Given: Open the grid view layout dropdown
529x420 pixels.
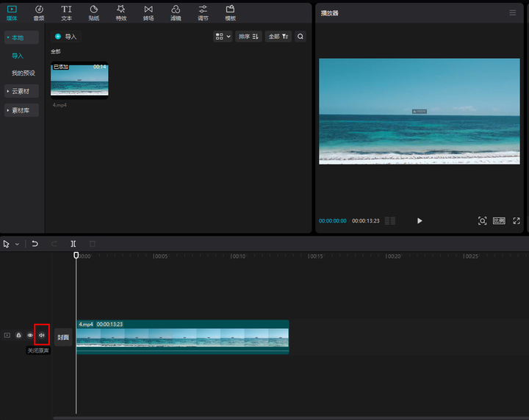Looking at the screenshot, I should click(223, 37).
